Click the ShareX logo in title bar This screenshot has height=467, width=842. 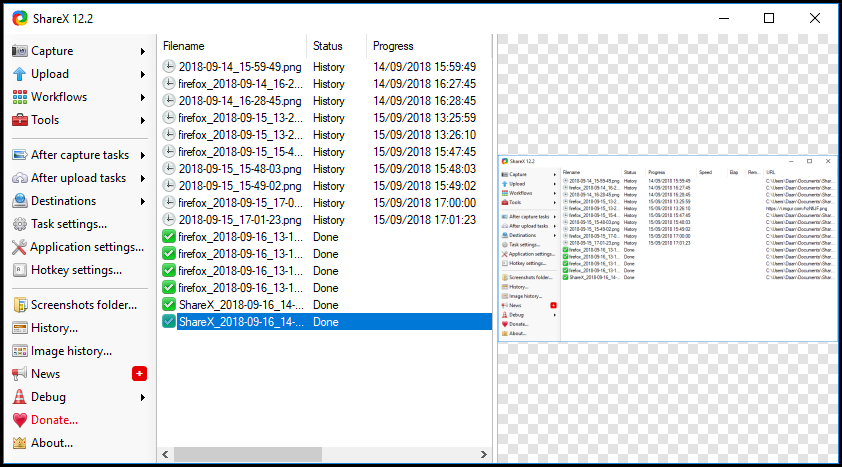(x=20, y=18)
